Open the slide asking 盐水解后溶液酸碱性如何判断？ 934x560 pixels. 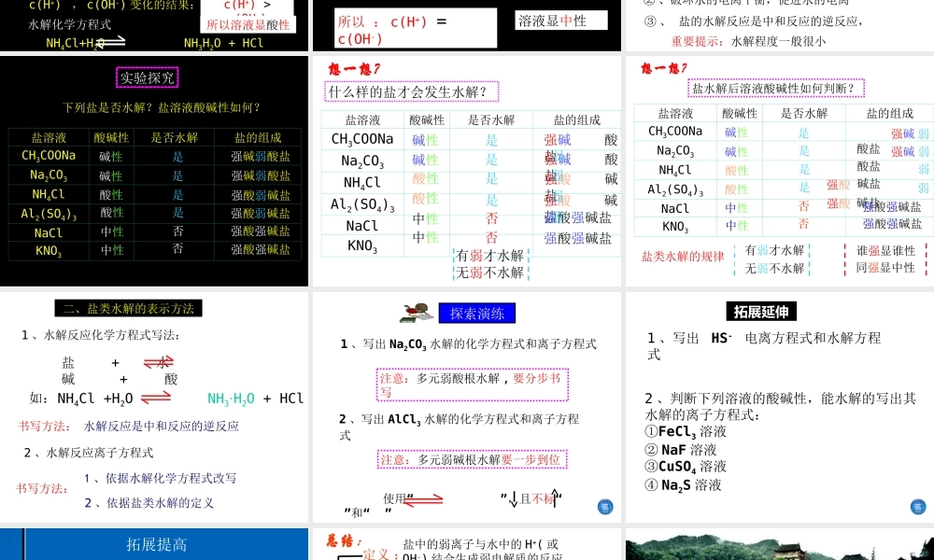(780, 171)
